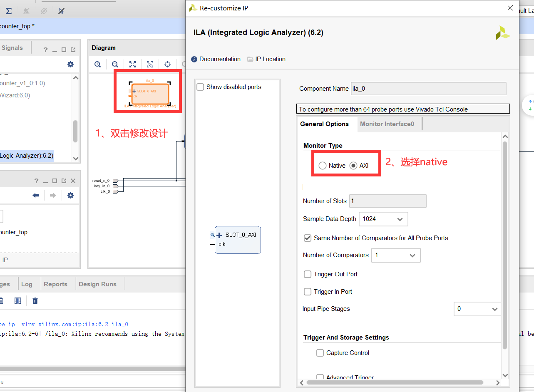Click the options horizontal scrollbar right arrow
Screen dimensions: 534x392
[498, 382]
